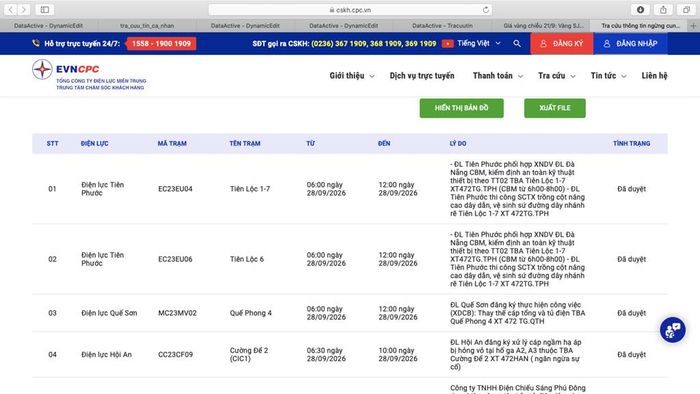Select station code EC23EU06
The image size is (700, 394).
coord(175,259)
